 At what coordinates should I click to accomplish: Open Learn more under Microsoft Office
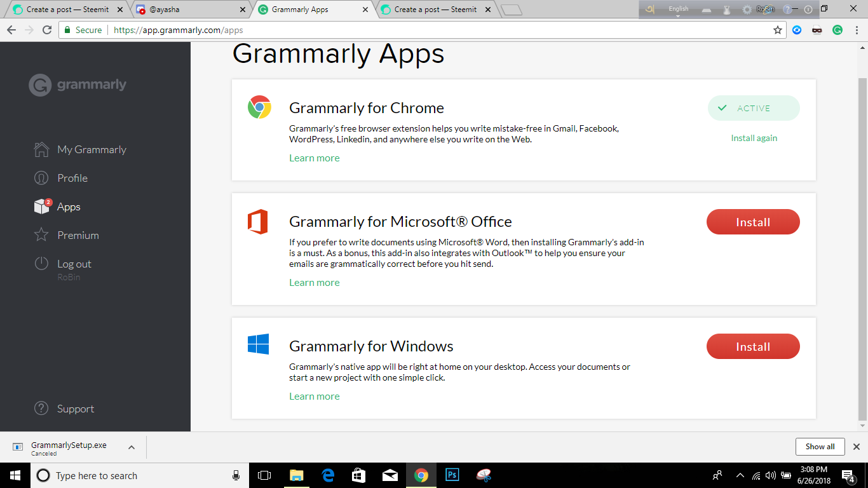click(x=315, y=282)
